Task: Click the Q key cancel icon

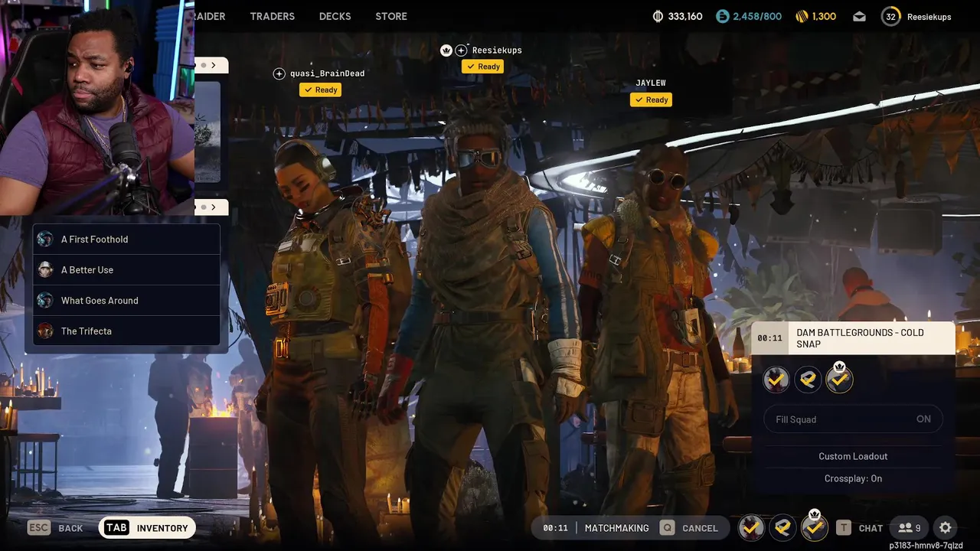Action: [x=668, y=527]
